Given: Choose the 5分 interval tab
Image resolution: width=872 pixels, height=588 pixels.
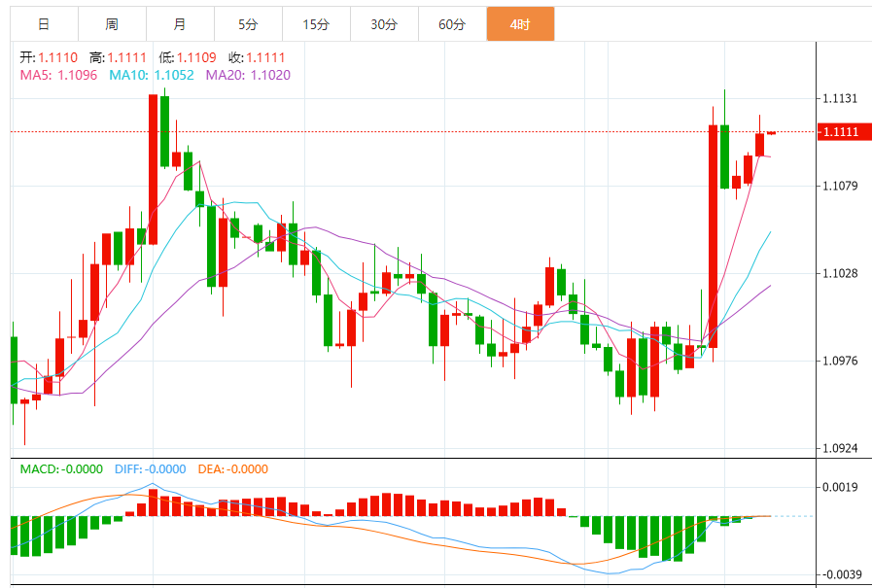Looking at the screenshot, I should (249, 24).
